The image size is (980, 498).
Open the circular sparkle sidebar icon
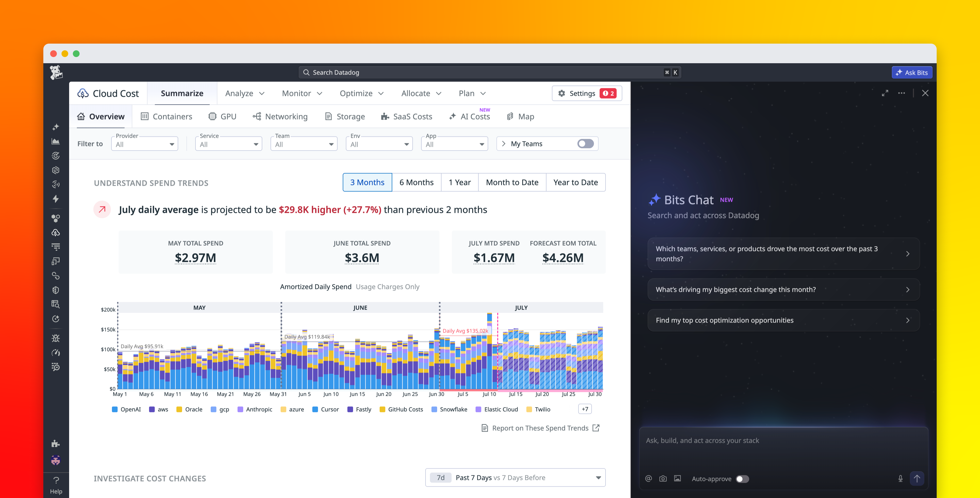55,319
